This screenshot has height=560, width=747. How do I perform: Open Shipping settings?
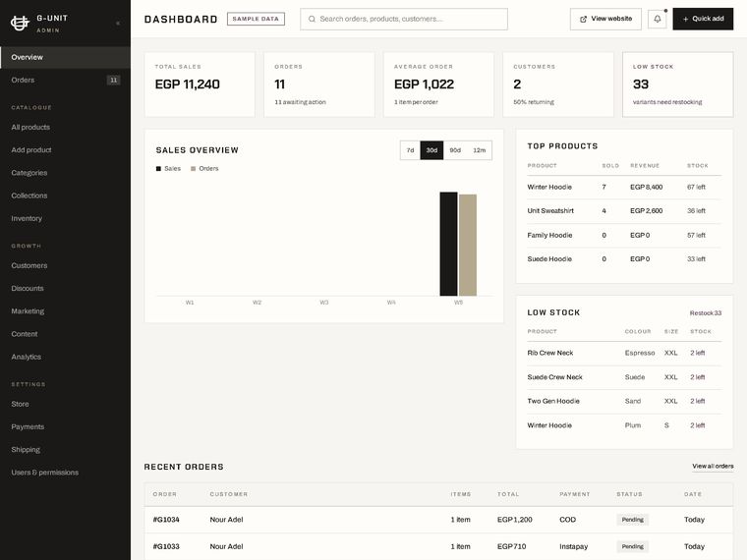[x=65, y=450]
